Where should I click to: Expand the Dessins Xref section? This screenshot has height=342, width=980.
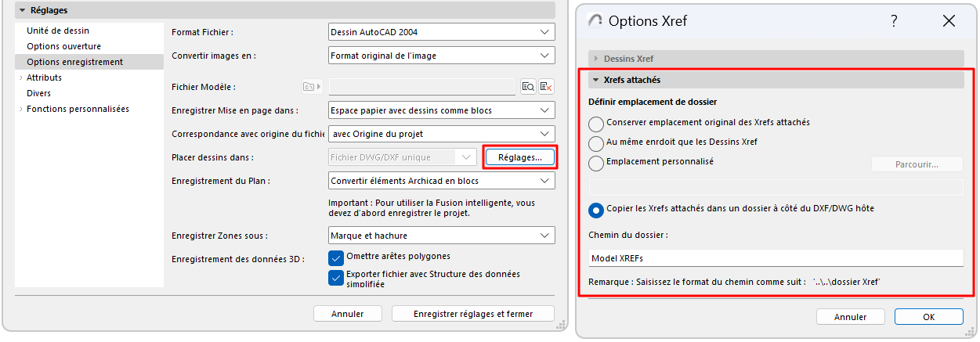click(x=596, y=58)
